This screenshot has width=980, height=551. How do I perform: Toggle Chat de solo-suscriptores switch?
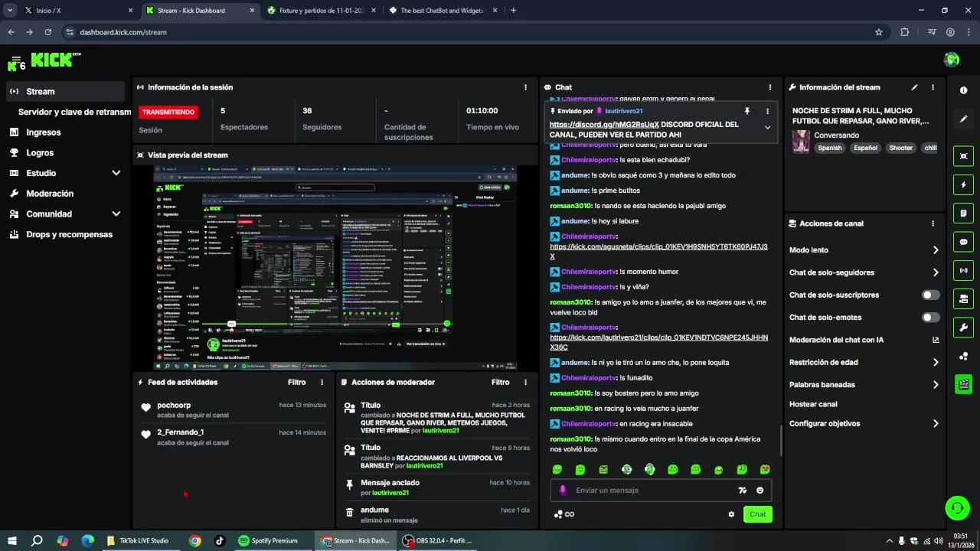point(931,295)
